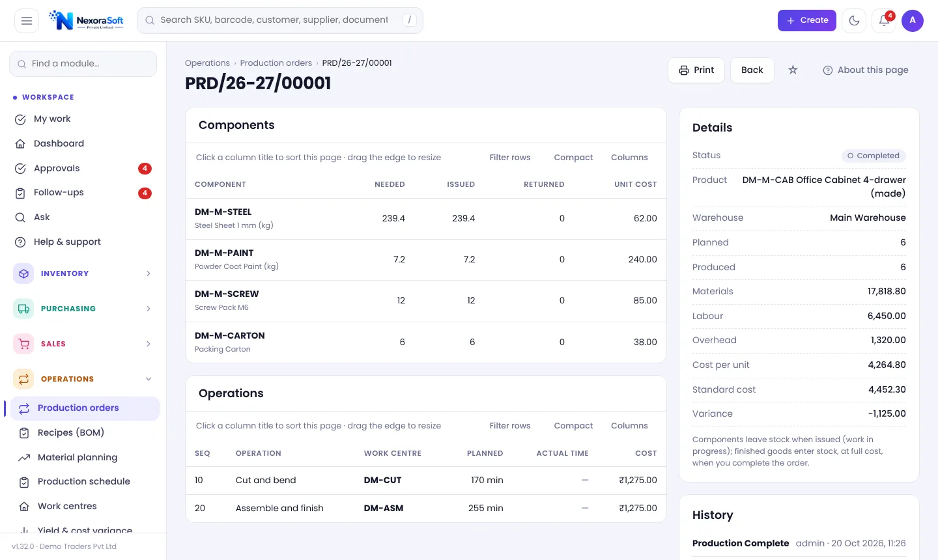938x560 pixels.
Task: Click the Back button
Action: point(752,70)
